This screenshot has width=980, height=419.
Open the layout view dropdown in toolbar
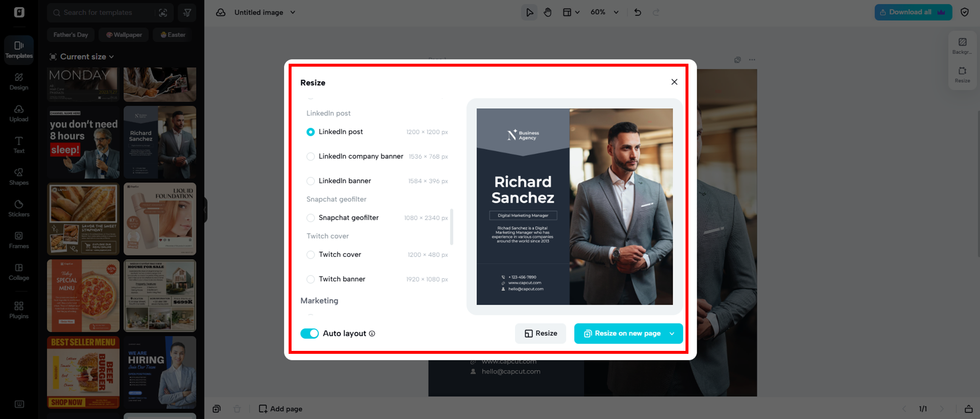tap(571, 12)
